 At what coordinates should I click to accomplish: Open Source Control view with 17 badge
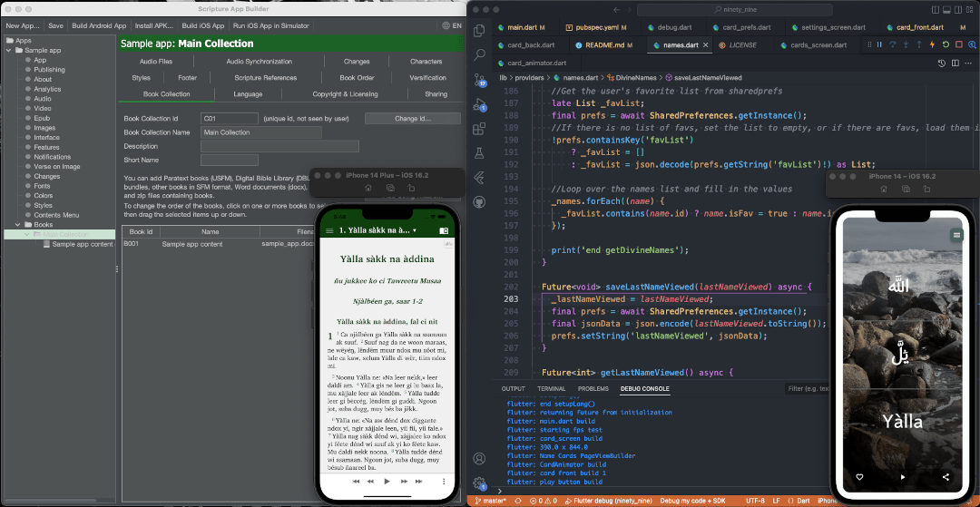(479, 79)
